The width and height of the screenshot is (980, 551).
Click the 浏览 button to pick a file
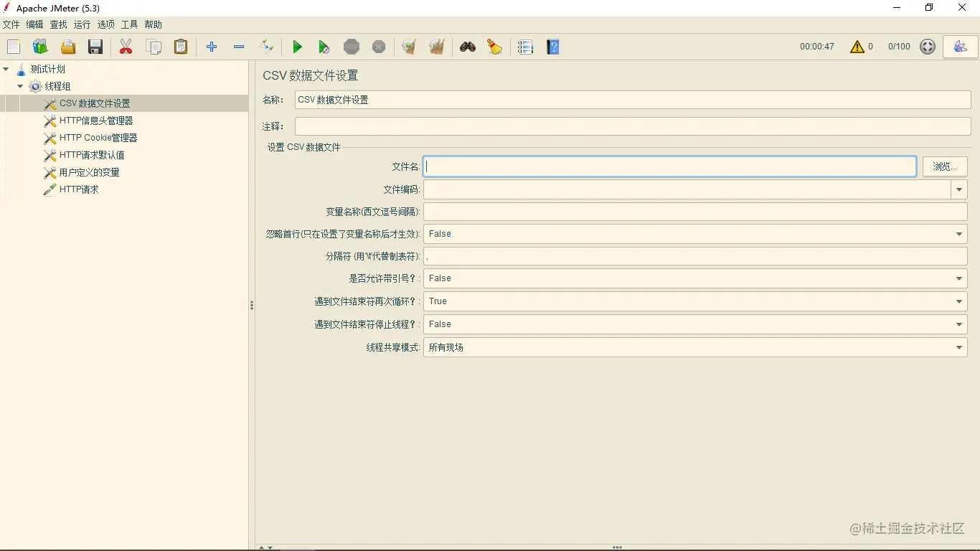[945, 166]
